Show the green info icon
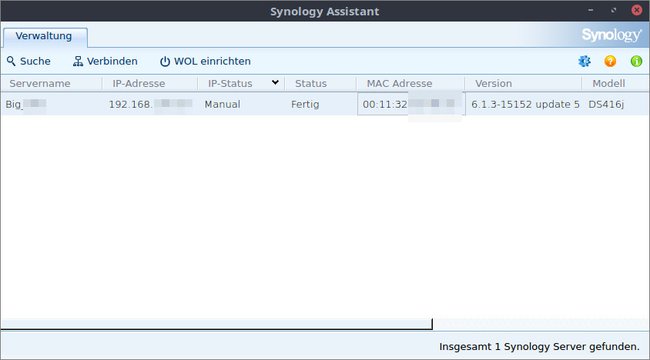650x360 pixels. pos(636,61)
